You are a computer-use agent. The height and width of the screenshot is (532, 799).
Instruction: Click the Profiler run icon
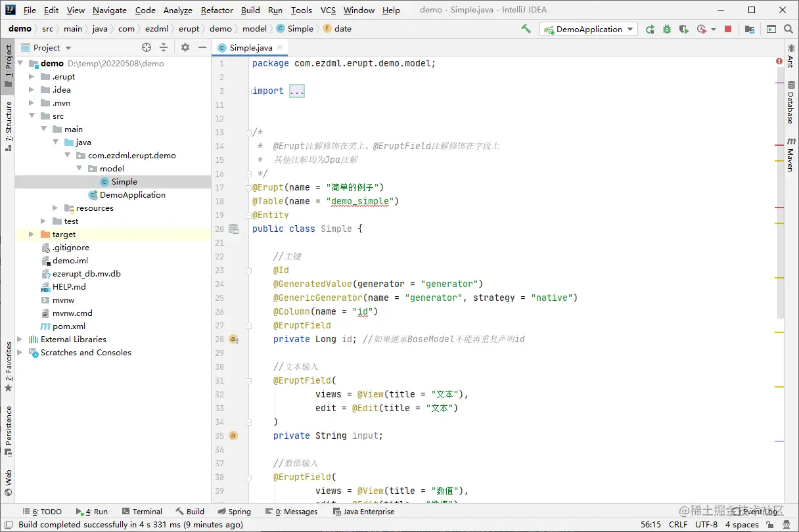pyautogui.click(x=701, y=29)
